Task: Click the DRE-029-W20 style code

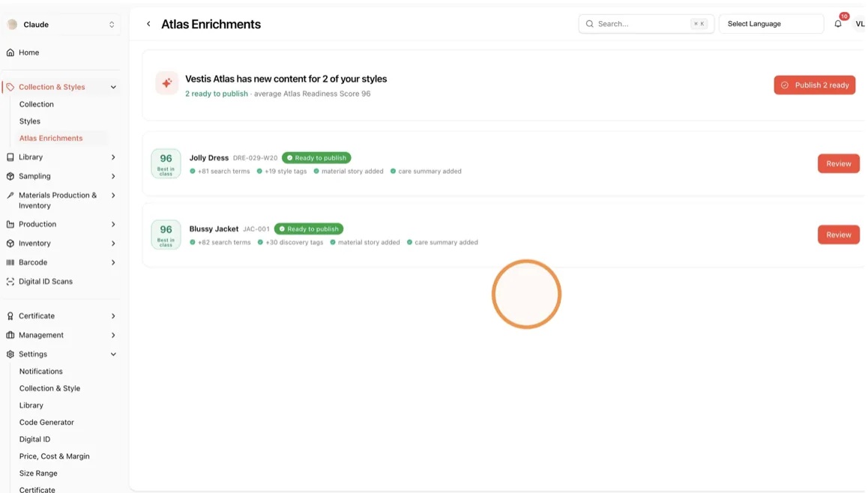Action: (x=255, y=158)
